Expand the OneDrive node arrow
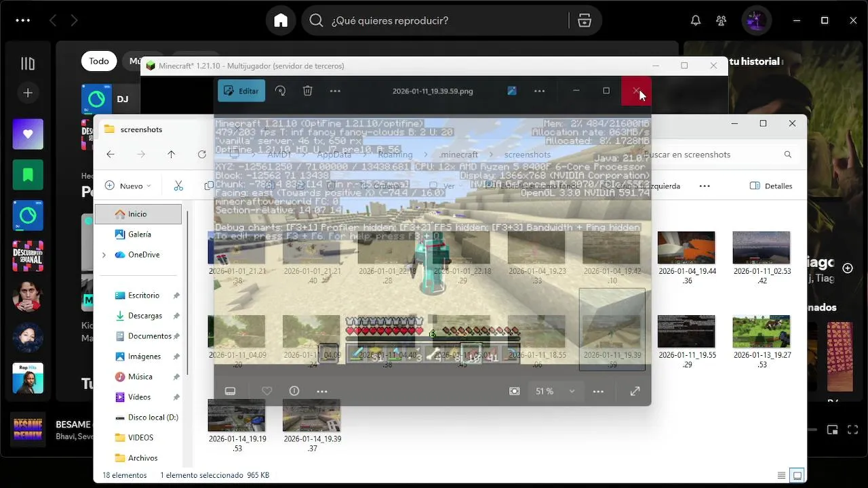Image resolution: width=868 pixels, height=488 pixels. [x=104, y=255]
